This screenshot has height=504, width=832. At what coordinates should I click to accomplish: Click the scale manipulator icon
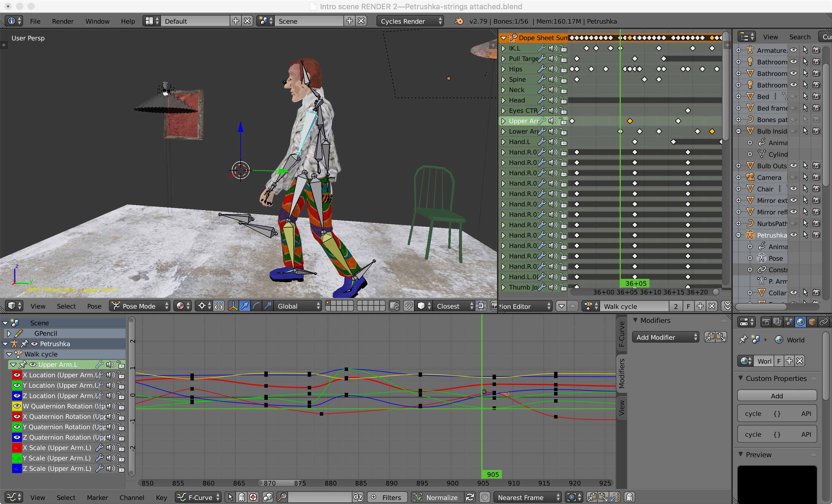point(268,306)
